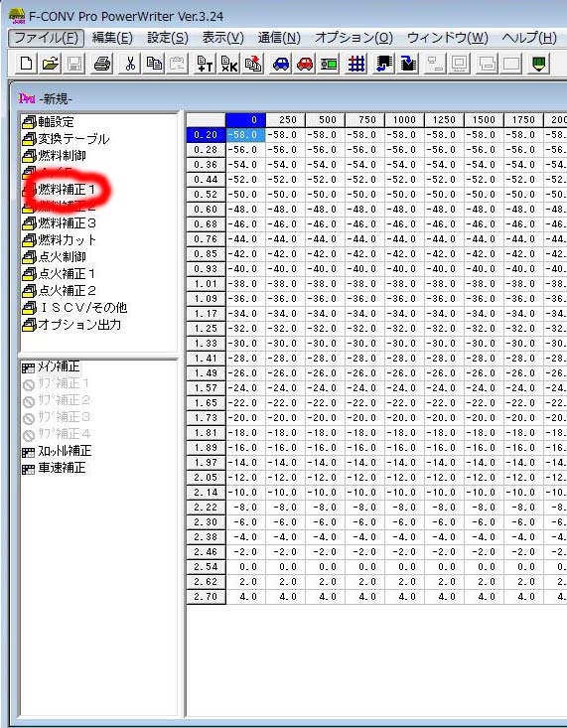
Task: Open the オプション(O) menu
Action: pos(354,38)
